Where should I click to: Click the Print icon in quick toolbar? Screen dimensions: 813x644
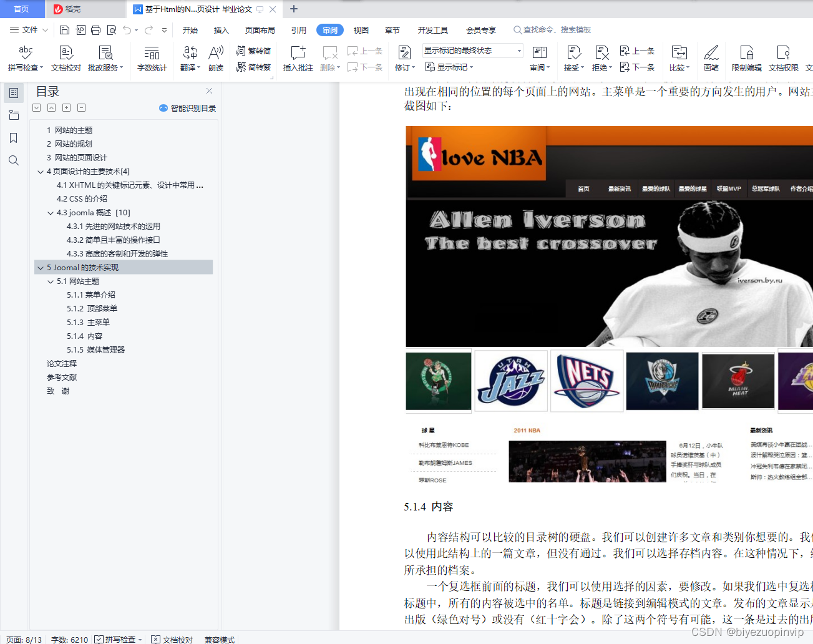pyautogui.click(x=95, y=30)
